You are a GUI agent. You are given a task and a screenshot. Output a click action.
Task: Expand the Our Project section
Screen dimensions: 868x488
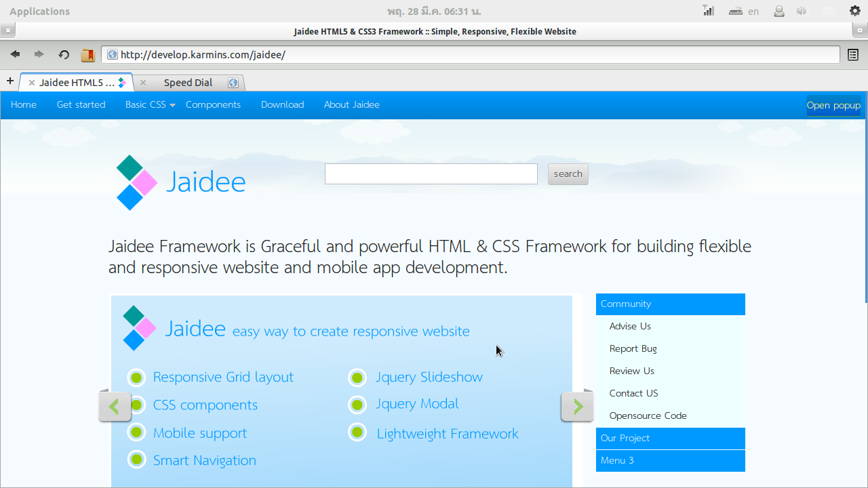point(670,438)
